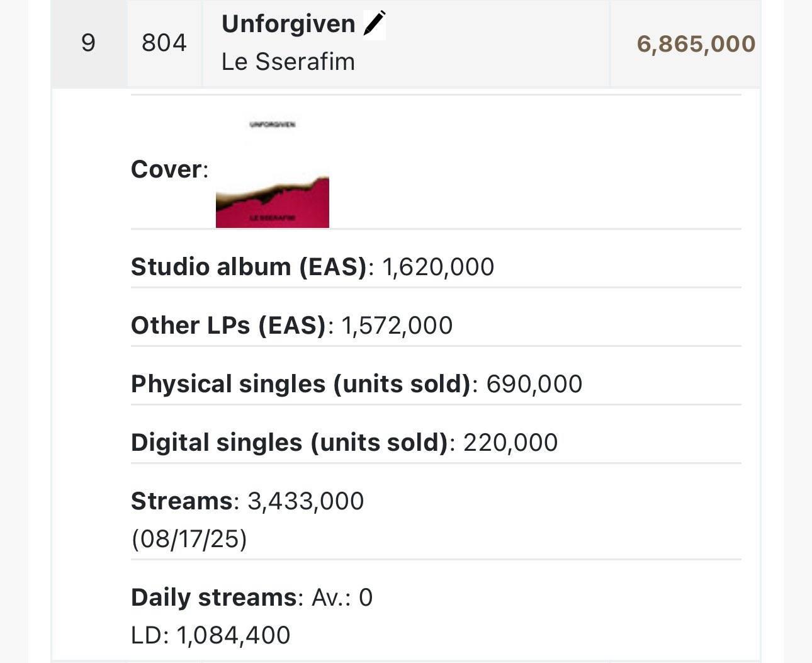The width and height of the screenshot is (812, 663).
Task: Select the Other LPs (EAS) row
Action: (x=436, y=326)
